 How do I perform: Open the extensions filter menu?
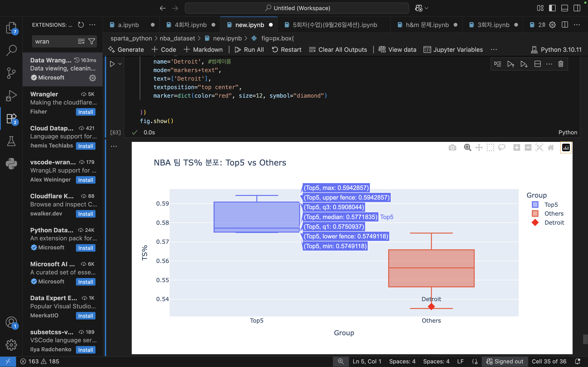pyautogui.click(x=92, y=41)
